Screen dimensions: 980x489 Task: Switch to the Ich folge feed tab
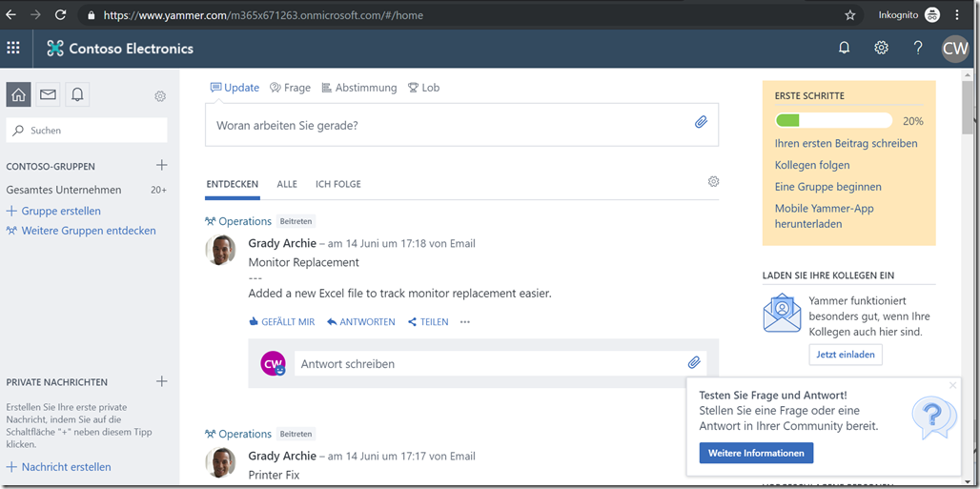pyautogui.click(x=338, y=185)
